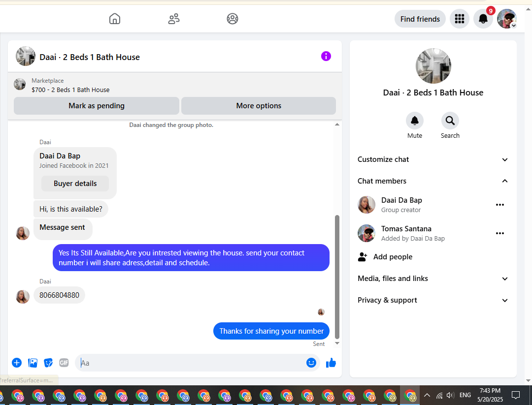Click the '$700 - 2 Beds 1 Bath House' listing text

click(70, 90)
